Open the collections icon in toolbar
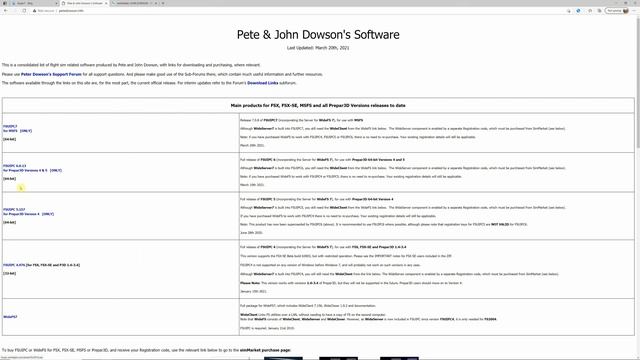640x360 pixels. [x=599, y=11]
